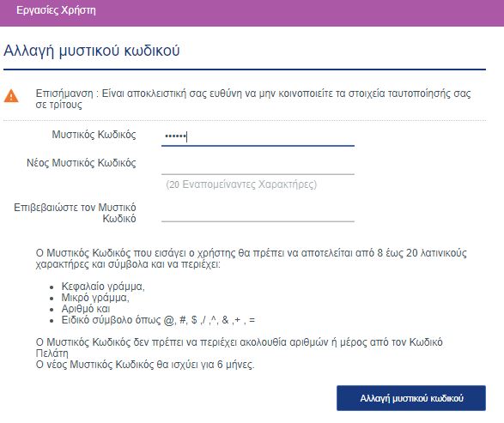The width and height of the screenshot is (504, 423).
Task: Open the Εργασίες Χρήστη header menu
Action: 56,10
